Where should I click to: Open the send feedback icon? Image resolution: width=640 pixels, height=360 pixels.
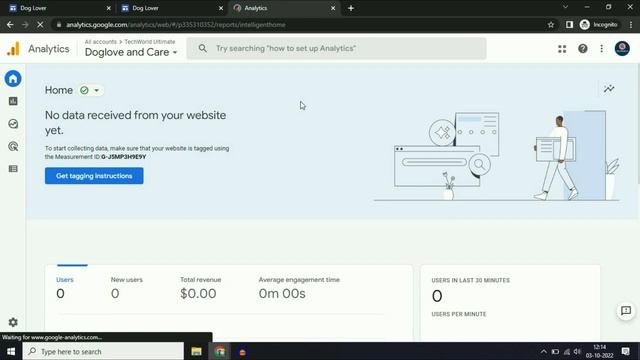626,311
